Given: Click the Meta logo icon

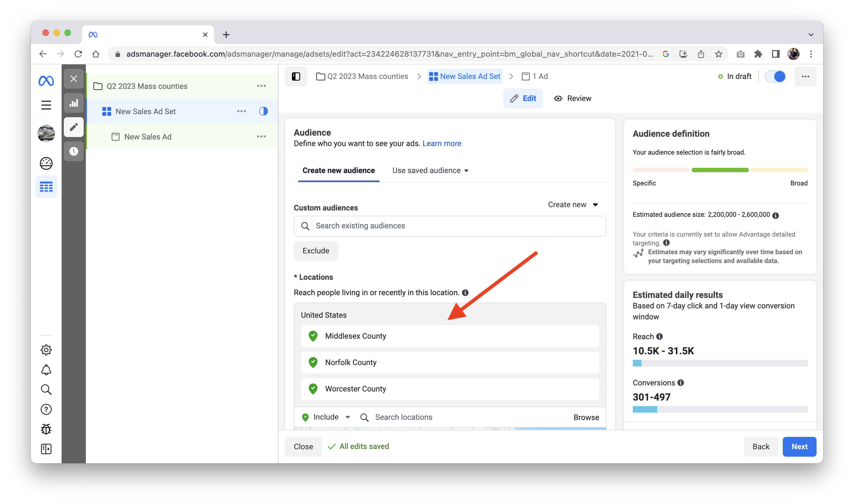Looking at the screenshot, I should click(46, 81).
